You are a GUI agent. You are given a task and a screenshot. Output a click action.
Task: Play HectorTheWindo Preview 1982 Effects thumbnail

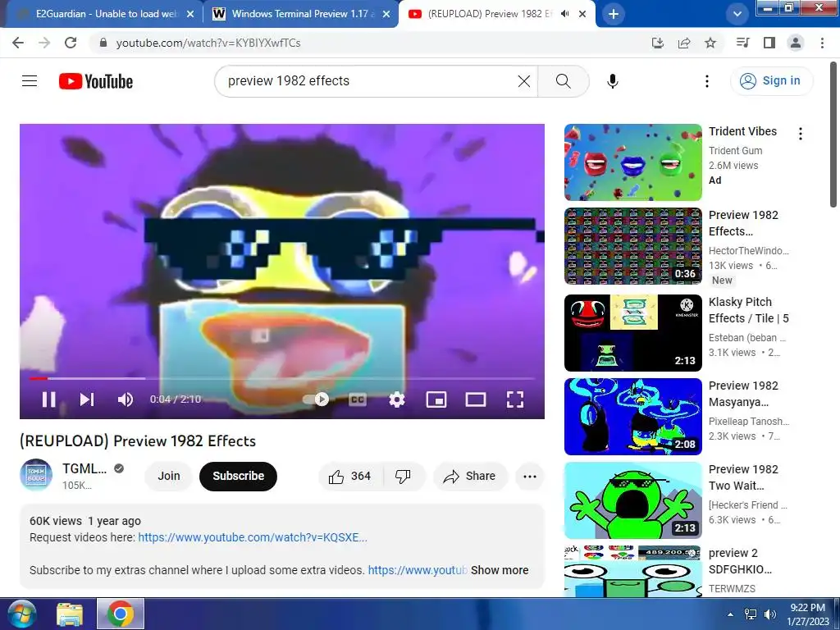632,246
